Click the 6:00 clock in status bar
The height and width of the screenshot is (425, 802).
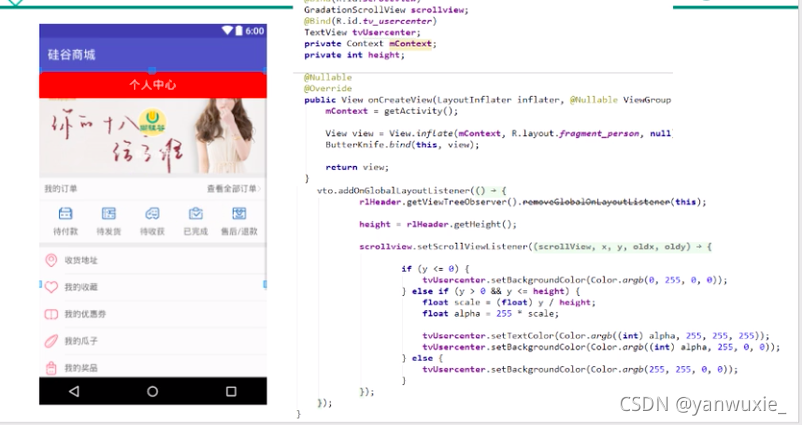click(255, 31)
